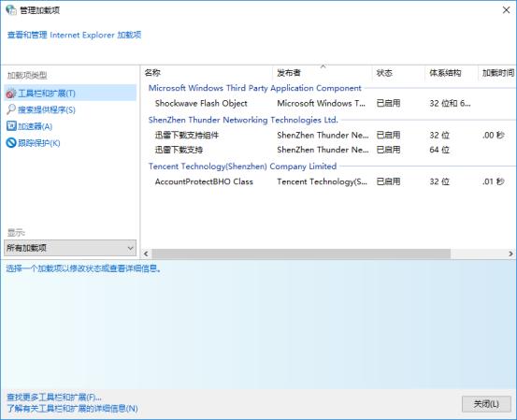517x420 pixels.
Task: Sort by 加载时间 column header
Action: pos(497,73)
